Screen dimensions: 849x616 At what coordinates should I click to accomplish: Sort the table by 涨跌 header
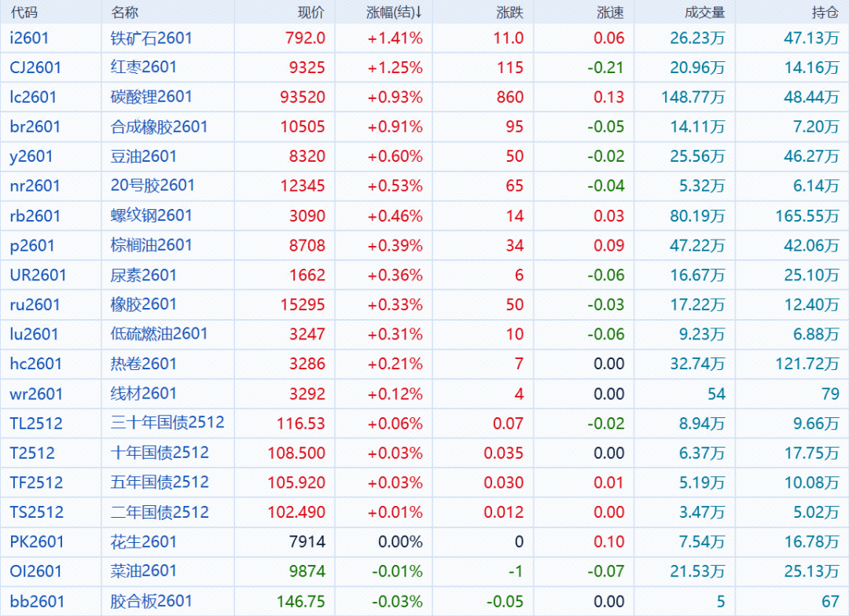[x=510, y=13]
